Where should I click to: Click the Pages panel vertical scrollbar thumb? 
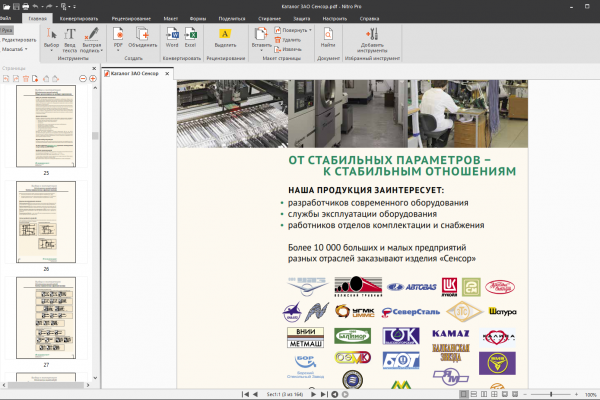pyautogui.click(x=95, y=136)
